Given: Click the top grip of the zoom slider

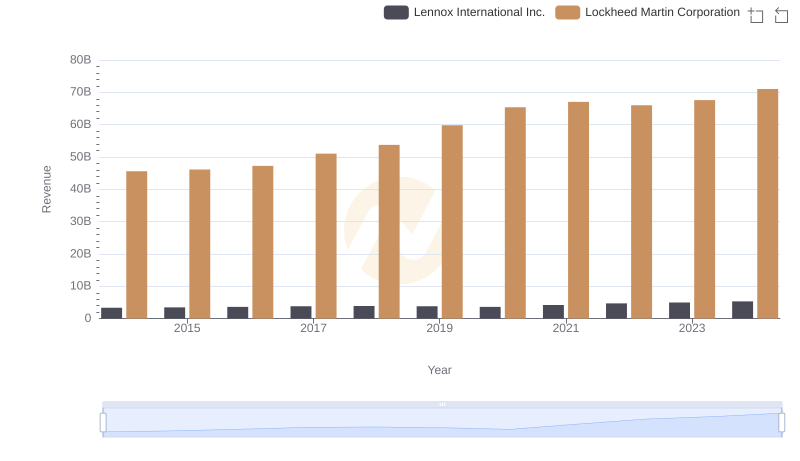Looking at the screenshot, I should coord(442,404).
